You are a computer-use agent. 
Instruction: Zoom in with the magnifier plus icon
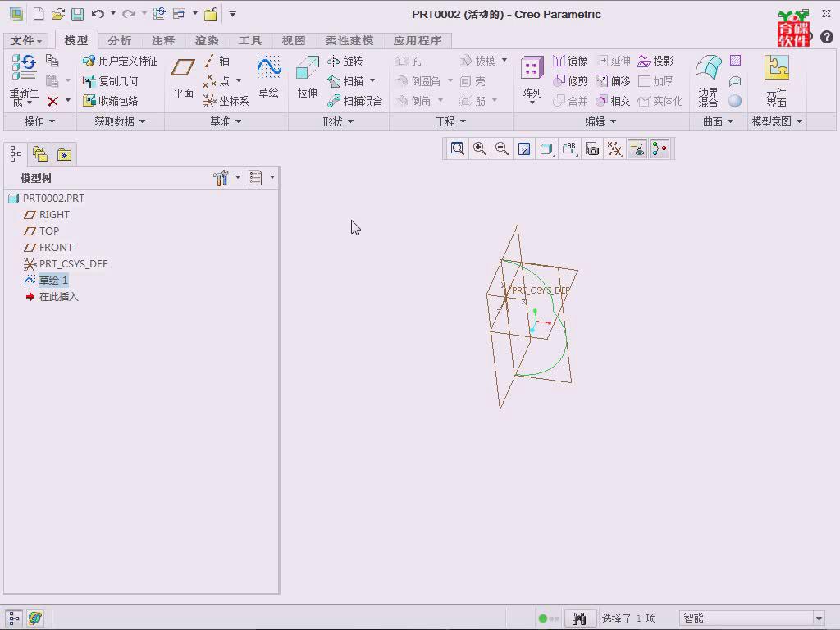click(479, 149)
